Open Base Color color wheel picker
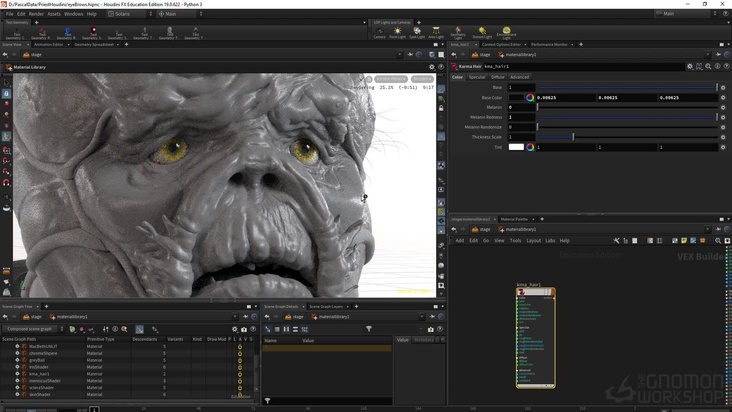The height and width of the screenshot is (412, 732). [x=530, y=98]
